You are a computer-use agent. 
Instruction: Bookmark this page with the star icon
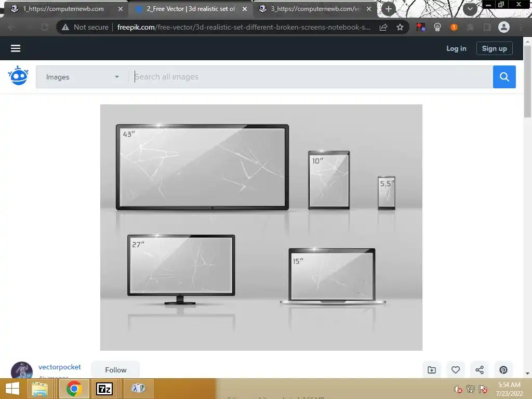click(x=400, y=28)
